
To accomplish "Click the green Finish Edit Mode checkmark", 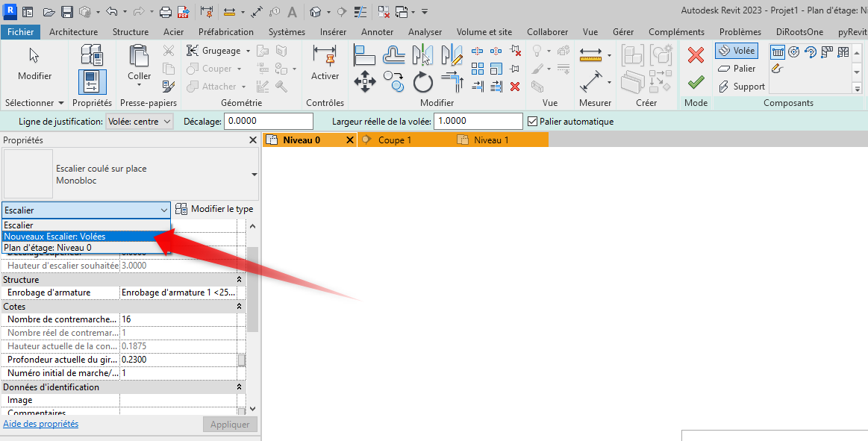I will point(696,81).
